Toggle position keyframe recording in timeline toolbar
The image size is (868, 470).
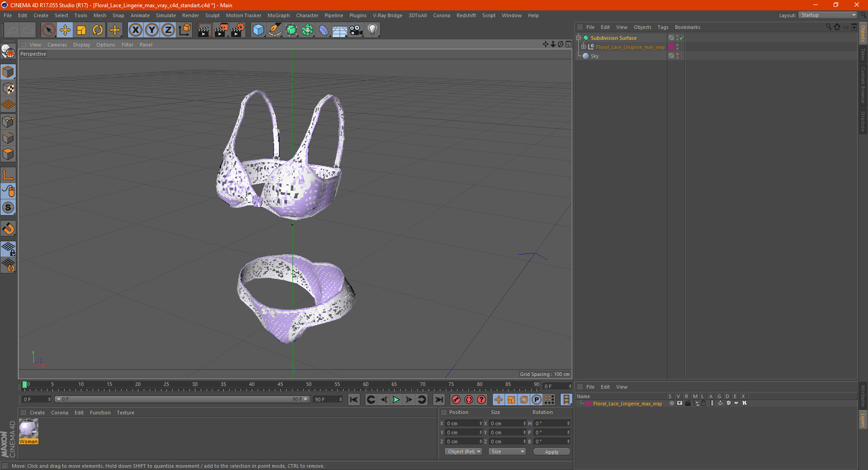498,399
